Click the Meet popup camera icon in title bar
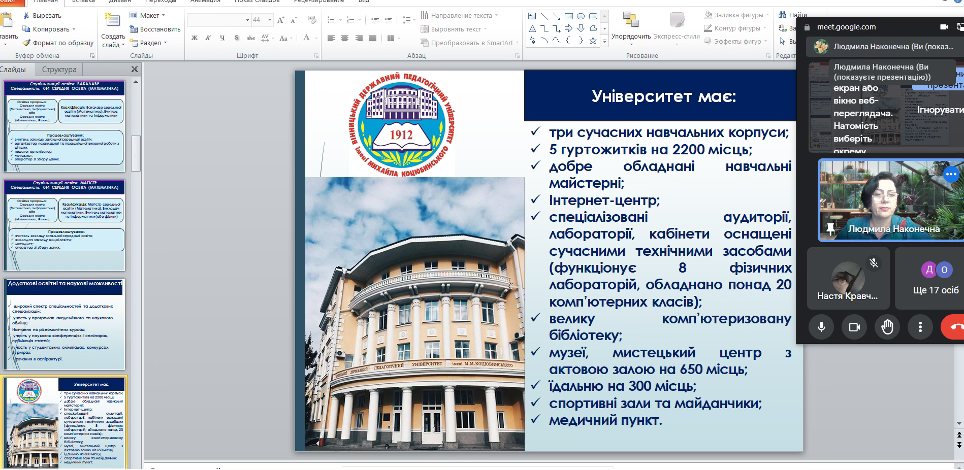 [944, 27]
